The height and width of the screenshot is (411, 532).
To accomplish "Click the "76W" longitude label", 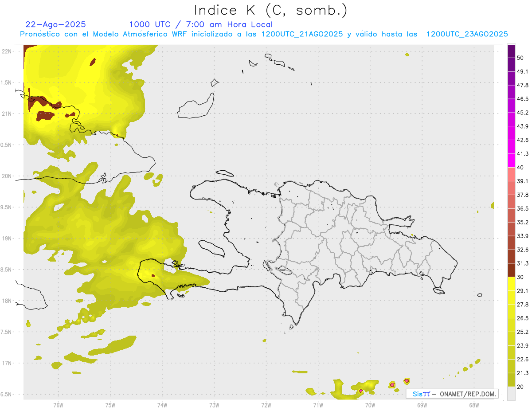I will pyautogui.click(x=58, y=405).
